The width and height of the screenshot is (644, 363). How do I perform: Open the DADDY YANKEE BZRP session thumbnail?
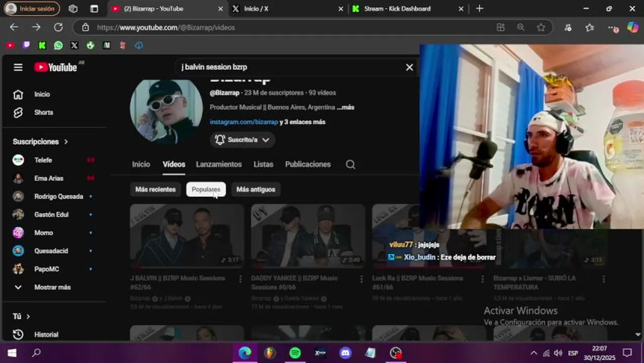[x=308, y=236]
